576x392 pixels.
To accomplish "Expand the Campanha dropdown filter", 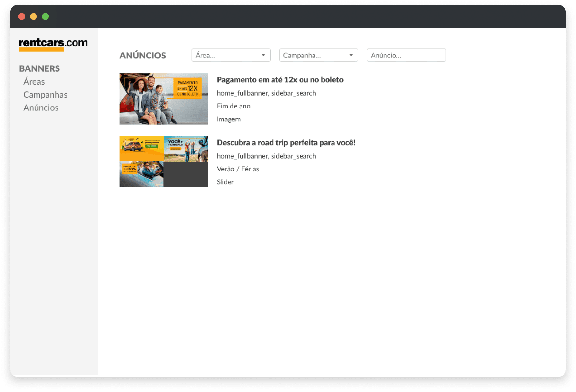I will [319, 55].
